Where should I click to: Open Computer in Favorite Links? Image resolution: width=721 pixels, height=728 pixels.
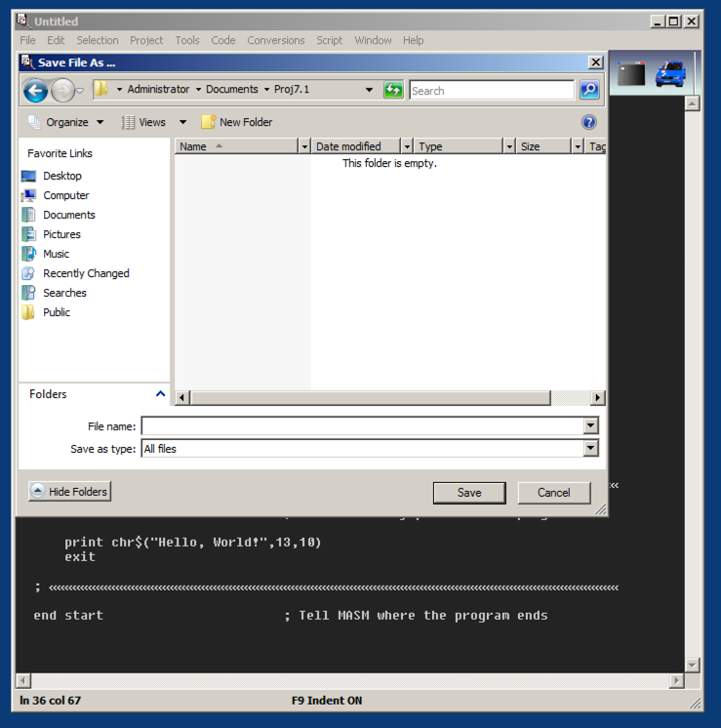(x=66, y=195)
